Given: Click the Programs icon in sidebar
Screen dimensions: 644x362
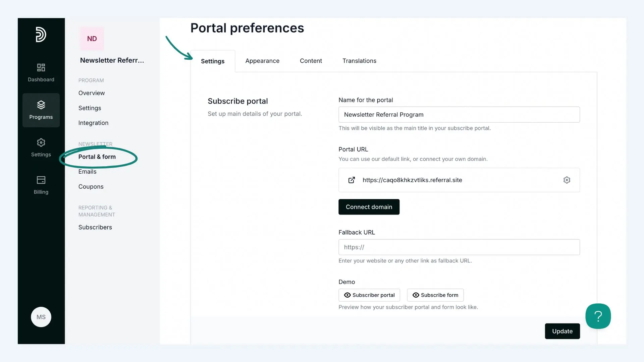Looking at the screenshot, I should (x=41, y=110).
